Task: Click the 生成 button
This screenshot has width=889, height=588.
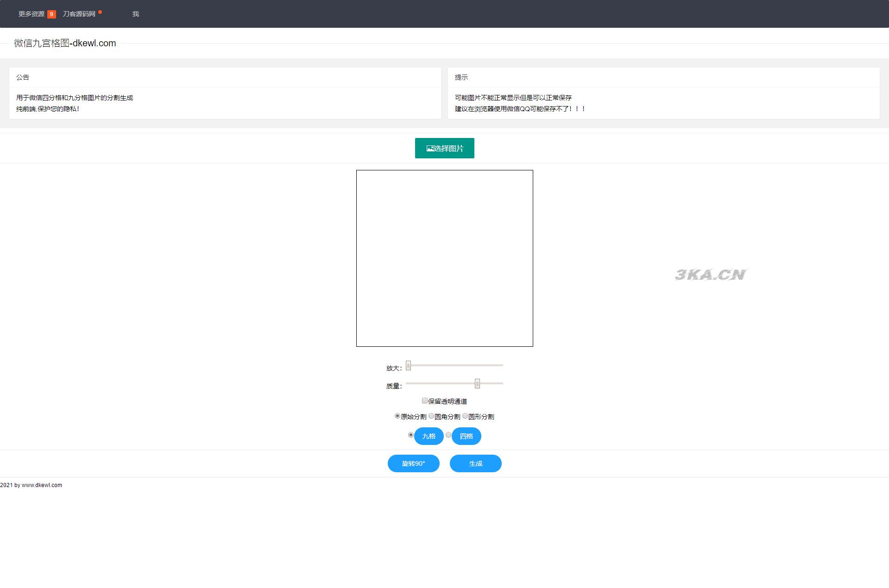Action: point(476,463)
